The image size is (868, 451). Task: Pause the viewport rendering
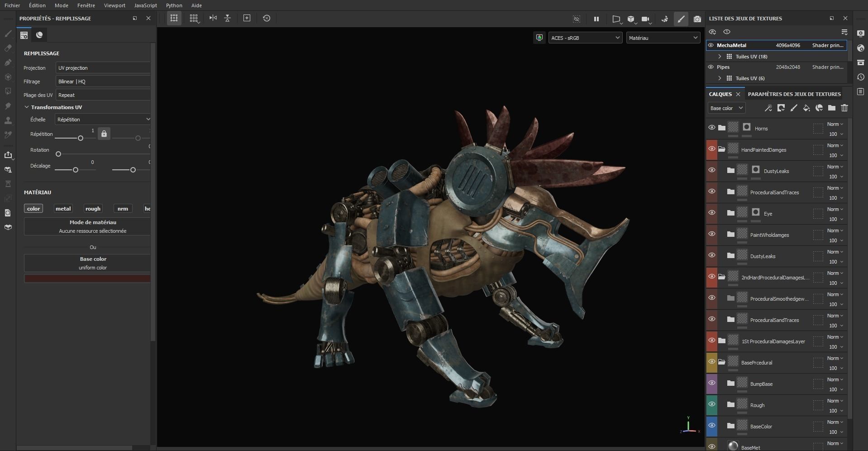(596, 19)
